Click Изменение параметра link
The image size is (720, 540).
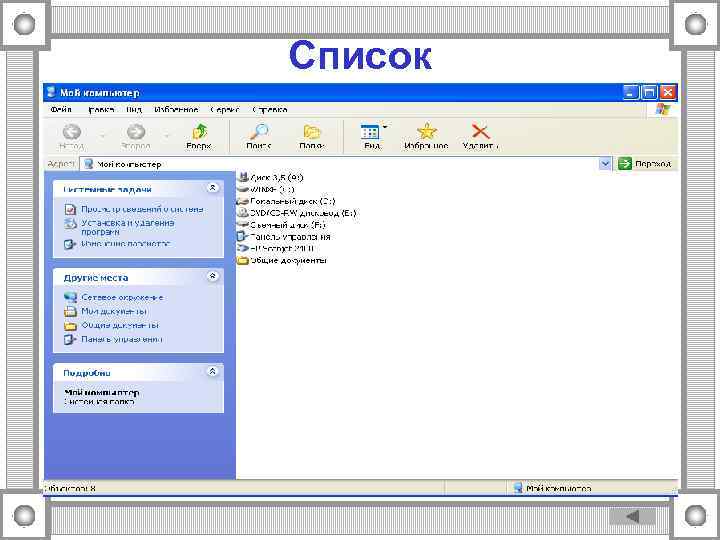pos(126,244)
